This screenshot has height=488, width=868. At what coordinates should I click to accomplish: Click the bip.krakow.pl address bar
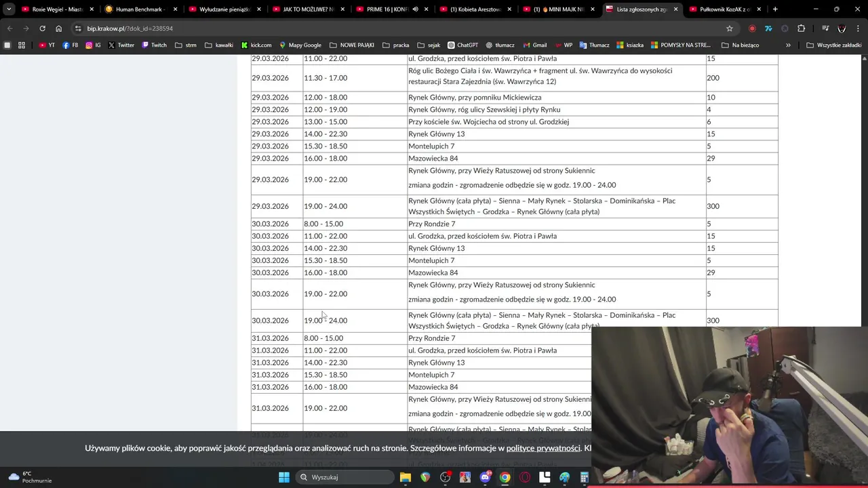pyautogui.click(x=400, y=28)
